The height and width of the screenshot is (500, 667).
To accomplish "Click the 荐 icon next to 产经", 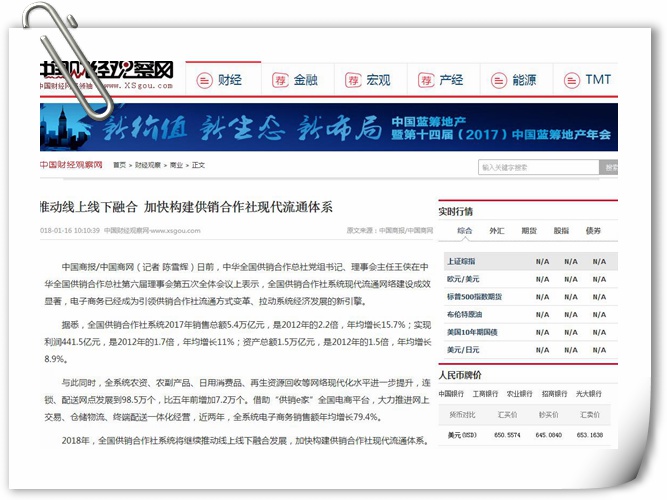I will coord(426,80).
